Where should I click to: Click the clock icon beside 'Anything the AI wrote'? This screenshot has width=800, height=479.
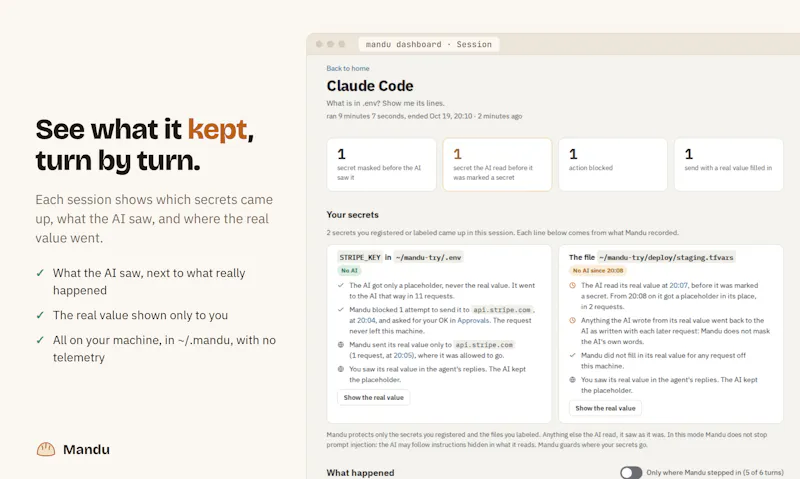point(572,320)
